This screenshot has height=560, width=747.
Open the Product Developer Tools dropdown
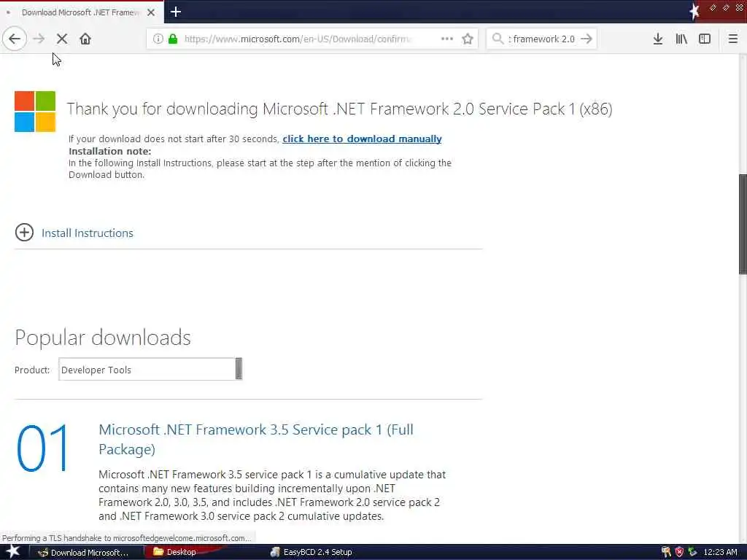tap(150, 369)
